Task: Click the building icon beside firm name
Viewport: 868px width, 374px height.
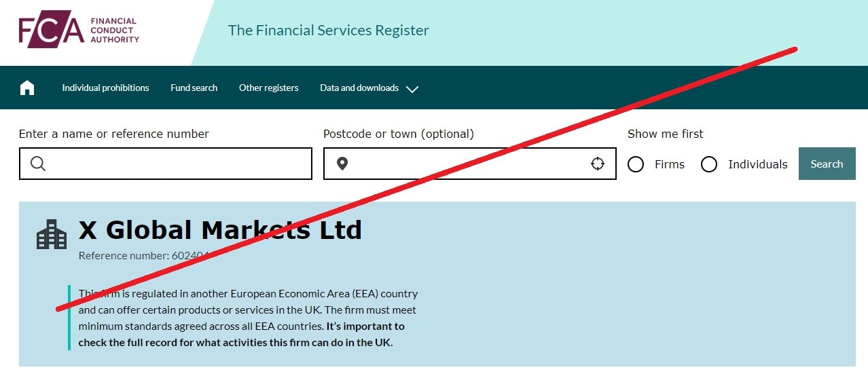Action: pyautogui.click(x=52, y=234)
